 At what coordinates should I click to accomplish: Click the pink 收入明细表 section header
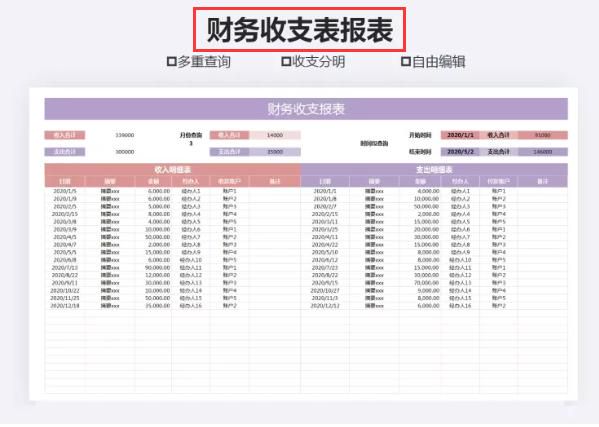pos(173,170)
